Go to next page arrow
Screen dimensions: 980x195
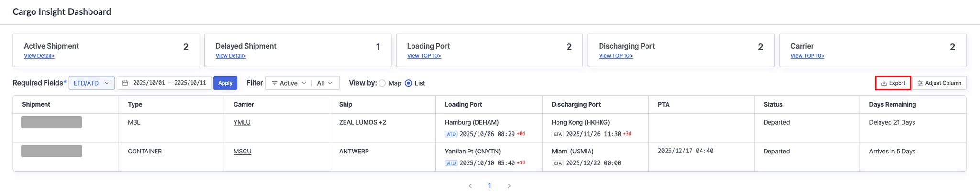(509, 186)
